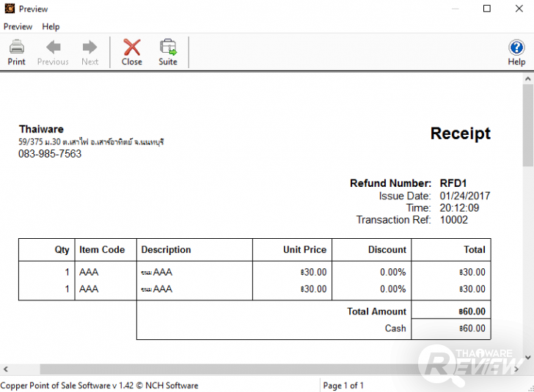The width and height of the screenshot is (534, 392).
Task: Go to Next page arrow
Action: click(89, 52)
